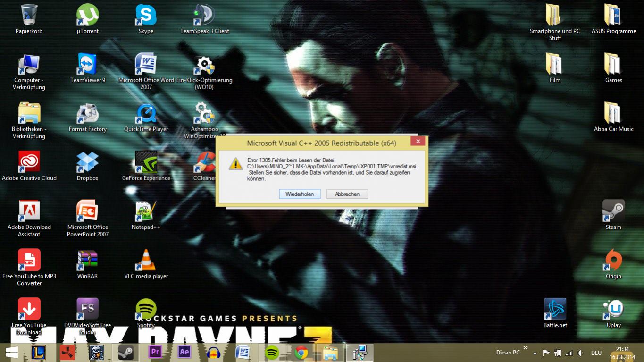Open the Action Center flag icon

(546, 353)
